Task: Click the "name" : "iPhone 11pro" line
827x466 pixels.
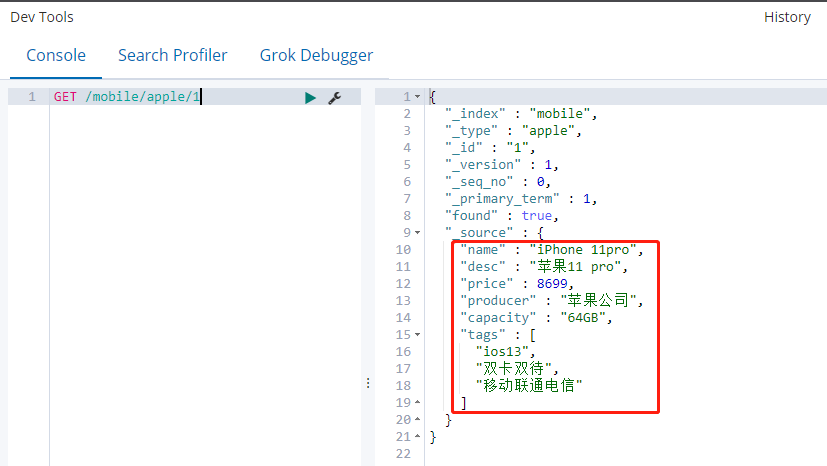Action: coord(552,250)
